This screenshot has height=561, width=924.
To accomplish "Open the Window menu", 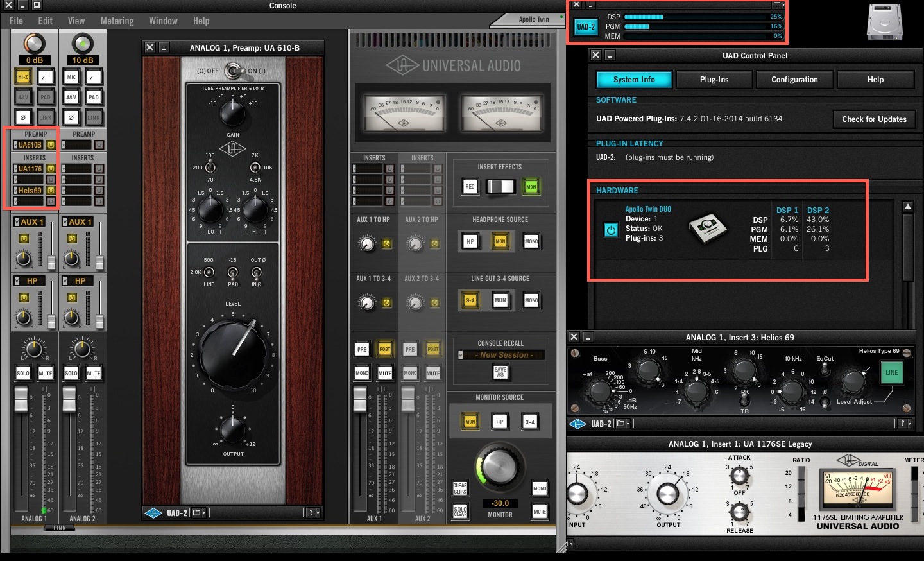I will [163, 21].
